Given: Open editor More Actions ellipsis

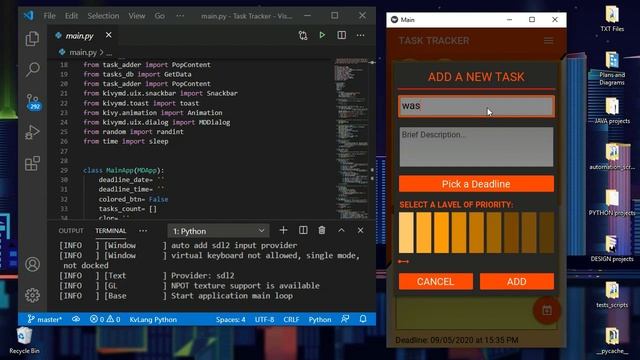Looking at the screenshot, I should (x=360, y=35).
